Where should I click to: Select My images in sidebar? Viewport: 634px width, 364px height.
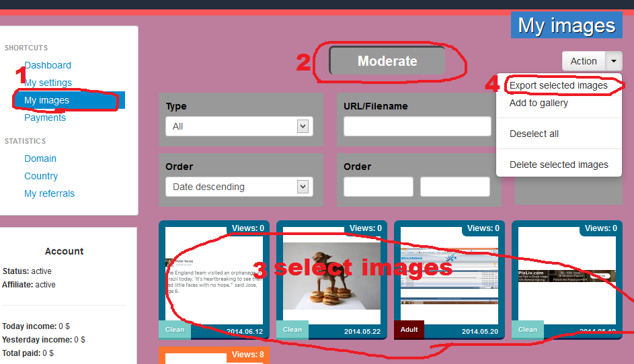tap(47, 100)
